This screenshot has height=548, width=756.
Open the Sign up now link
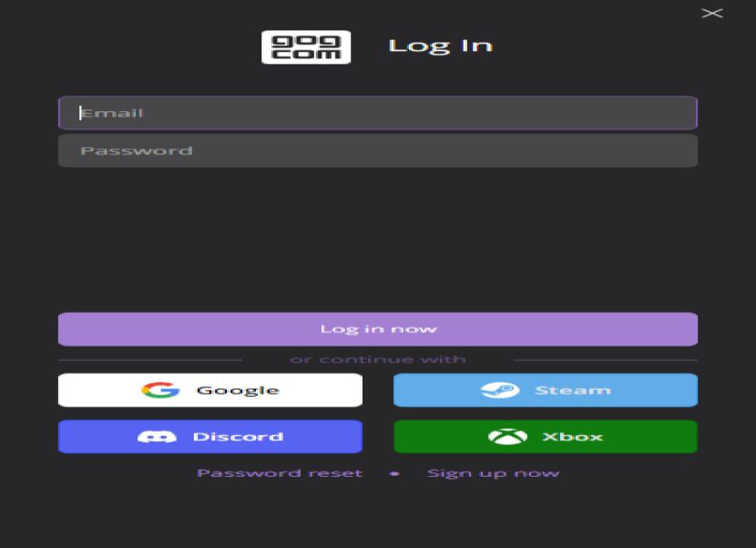click(x=494, y=473)
